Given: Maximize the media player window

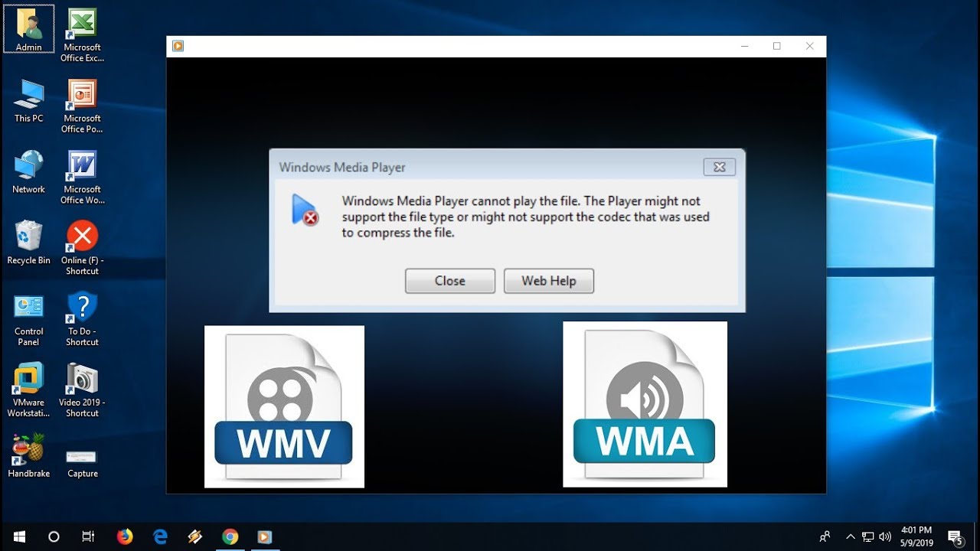Looking at the screenshot, I should 777,46.
